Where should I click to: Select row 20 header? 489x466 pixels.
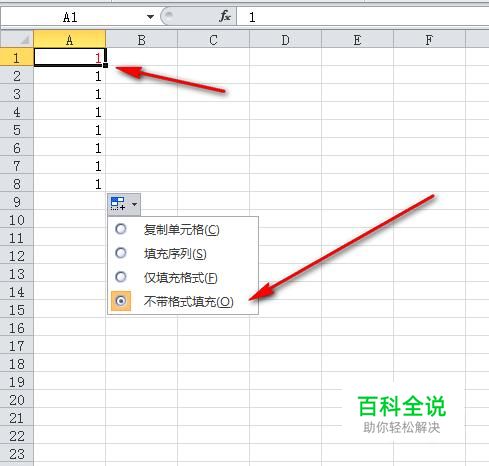coord(17,400)
